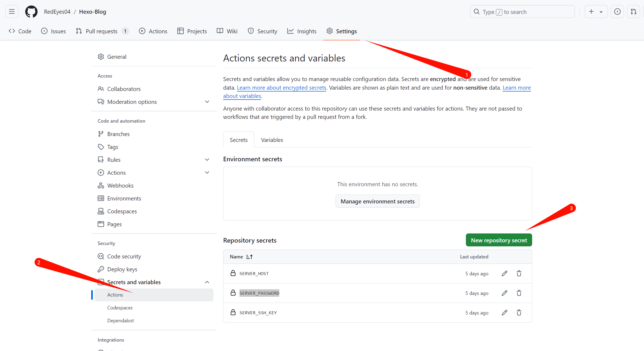Screen dimensions: 644x351
Task: Collapse the Secrets and variables section
Action: click(x=207, y=282)
